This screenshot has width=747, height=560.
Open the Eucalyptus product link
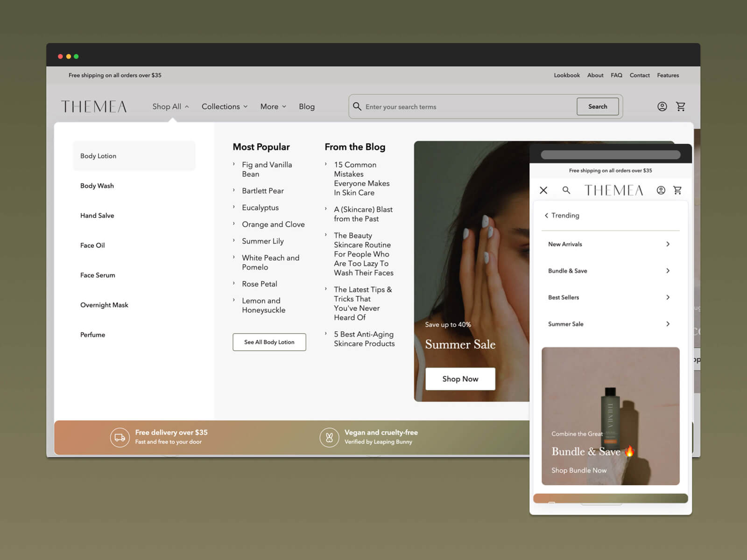[x=260, y=208]
